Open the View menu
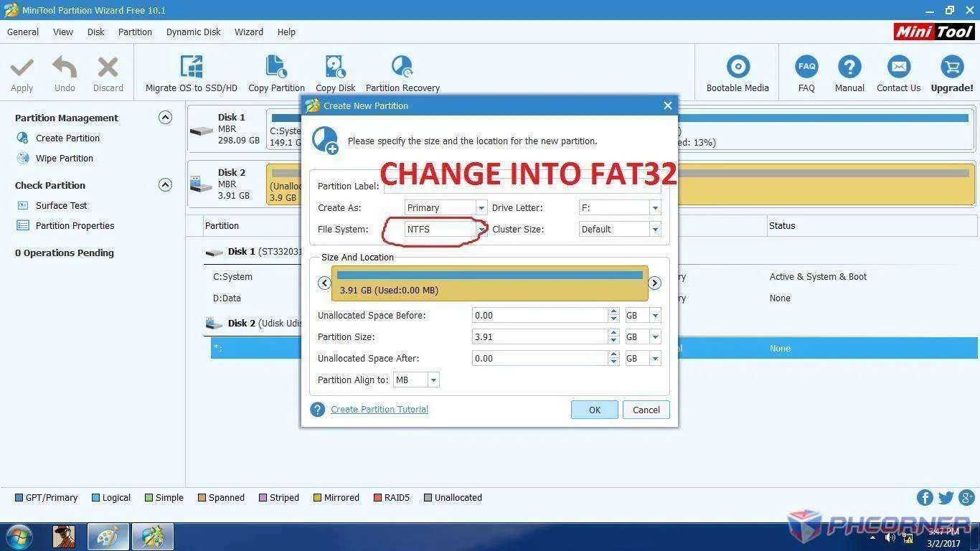 click(63, 32)
